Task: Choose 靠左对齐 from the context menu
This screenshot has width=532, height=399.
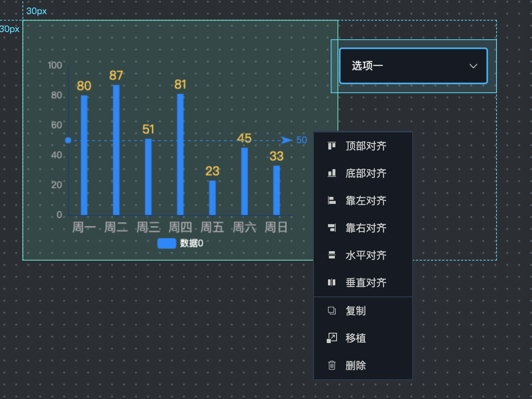Action: point(366,201)
